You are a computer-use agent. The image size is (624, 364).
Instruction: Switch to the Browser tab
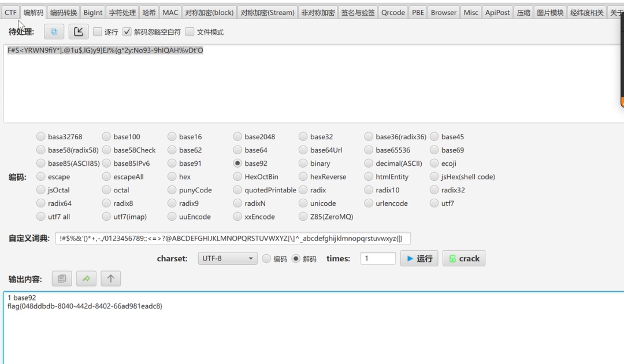(x=443, y=12)
